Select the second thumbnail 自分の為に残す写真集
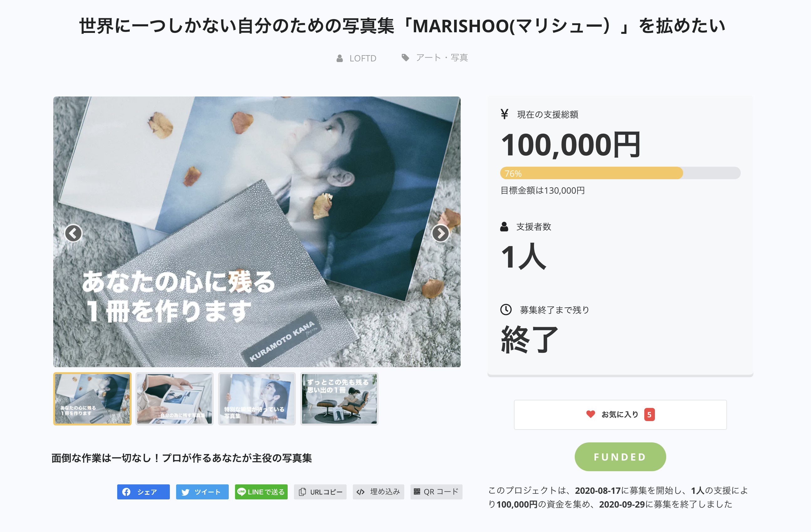Viewport: 811px width, 532px height. pos(175,399)
